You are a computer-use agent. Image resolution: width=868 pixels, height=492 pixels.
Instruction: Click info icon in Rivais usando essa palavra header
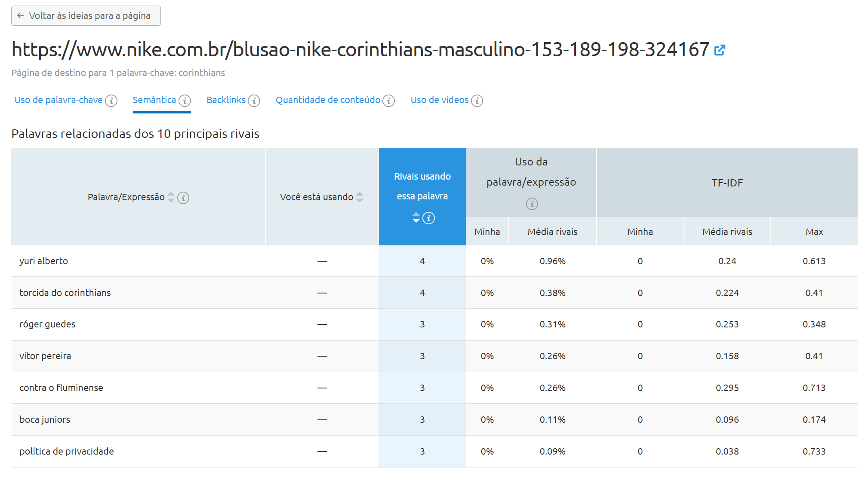tap(428, 218)
